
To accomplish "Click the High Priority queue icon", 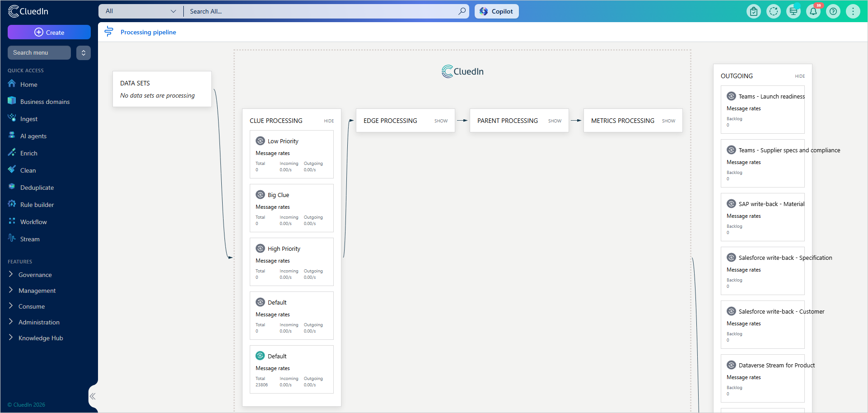I will pyautogui.click(x=260, y=249).
